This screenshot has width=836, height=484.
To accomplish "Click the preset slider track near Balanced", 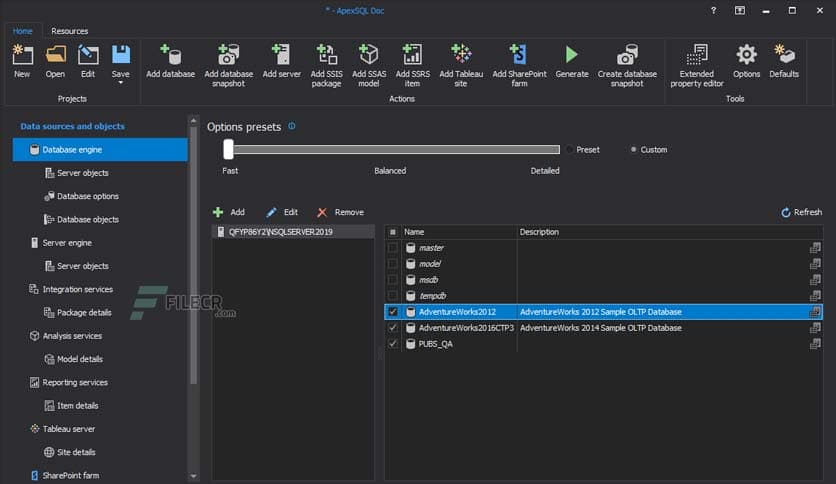I will (390, 150).
